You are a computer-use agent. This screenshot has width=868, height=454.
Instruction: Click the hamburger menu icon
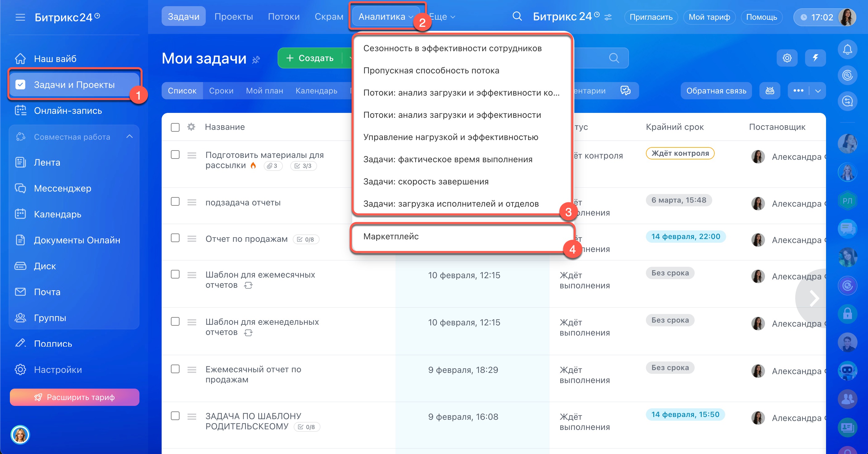click(x=20, y=17)
